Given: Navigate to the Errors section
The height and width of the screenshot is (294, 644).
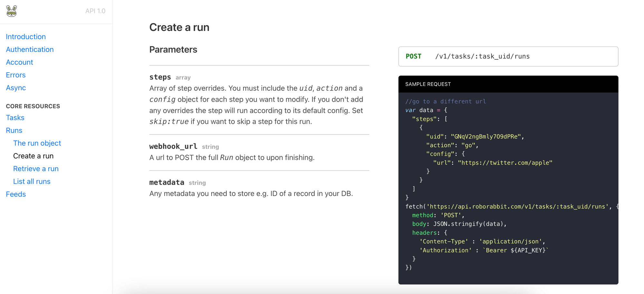Looking at the screenshot, I should (x=16, y=75).
